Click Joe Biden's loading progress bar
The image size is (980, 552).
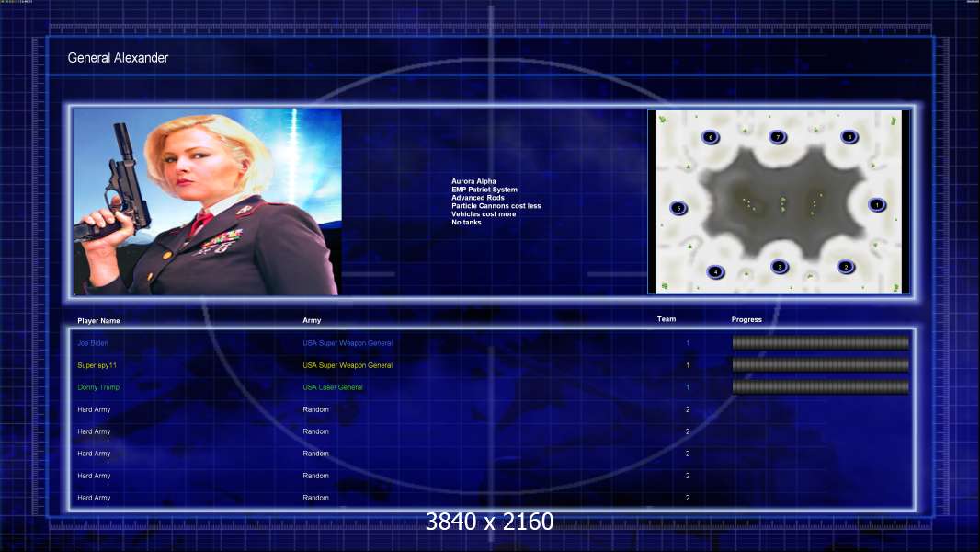tap(821, 342)
